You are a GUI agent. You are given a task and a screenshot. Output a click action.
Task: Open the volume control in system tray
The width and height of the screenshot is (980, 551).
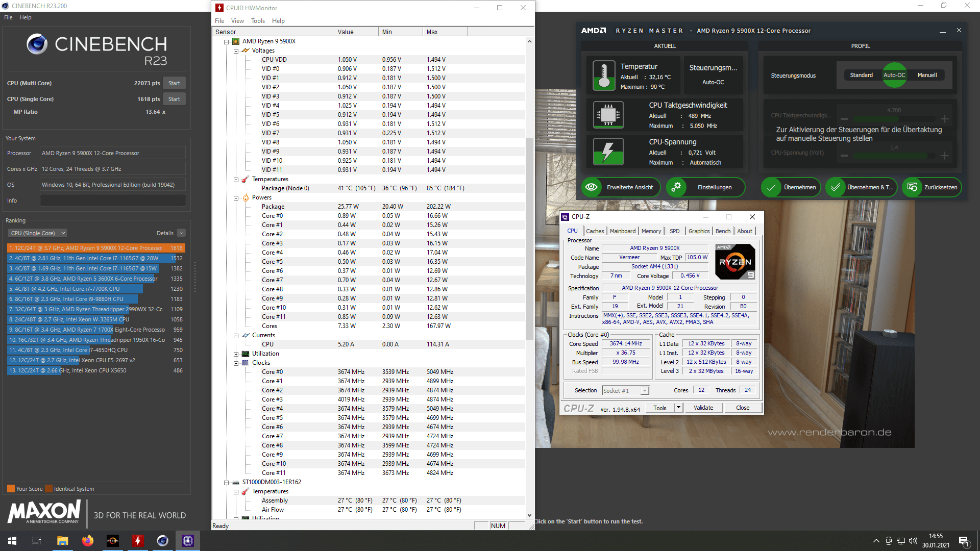913,541
